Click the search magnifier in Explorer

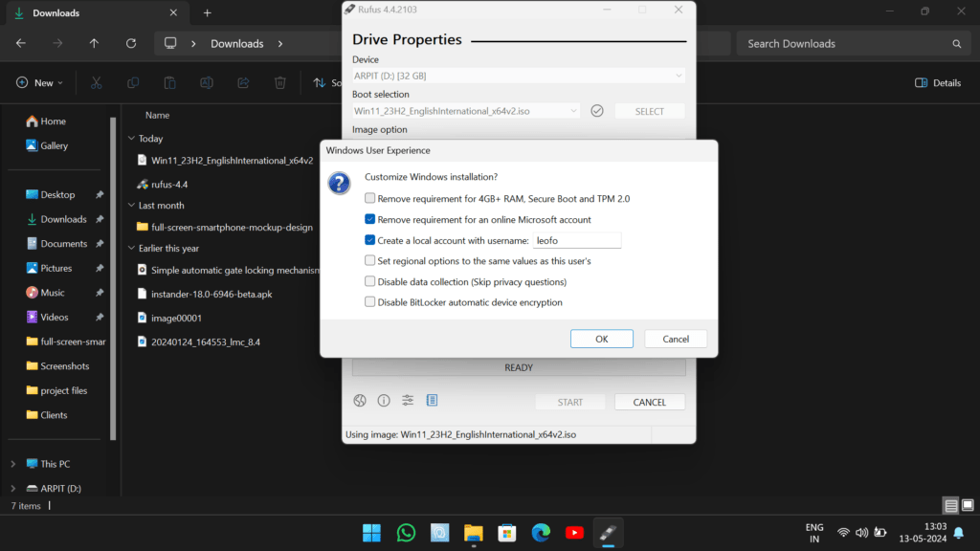pos(956,44)
